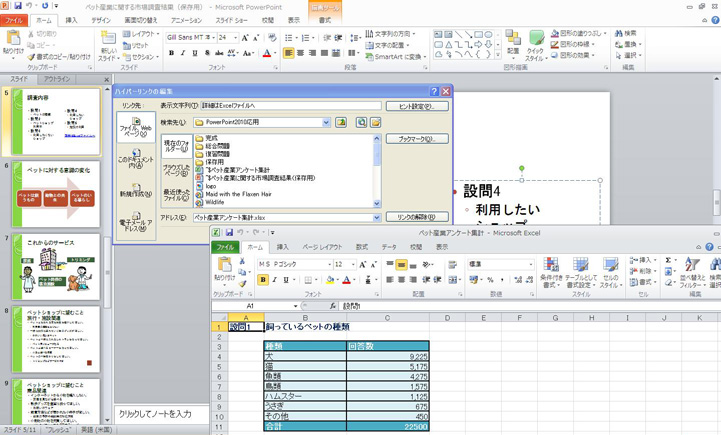Click Excel paste icon
Image resolution: width=721 pixels, height=435 pixels.
(224, 266)
